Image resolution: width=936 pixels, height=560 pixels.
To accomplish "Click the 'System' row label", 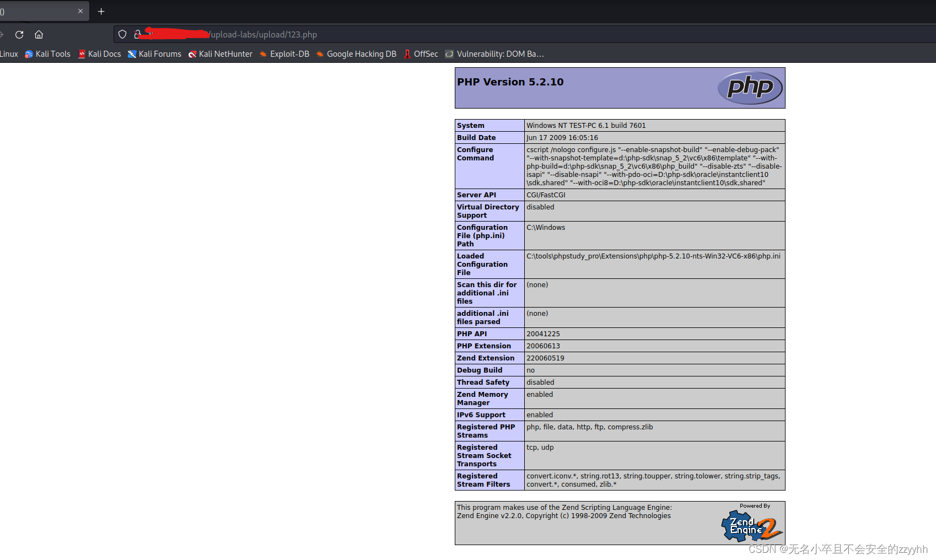I will [x=470, y=125].
